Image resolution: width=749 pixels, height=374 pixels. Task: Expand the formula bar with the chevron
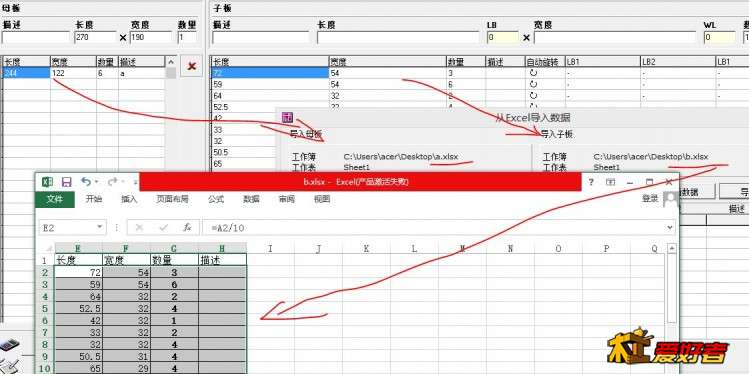pyautogui.click(x=670, y=228)
